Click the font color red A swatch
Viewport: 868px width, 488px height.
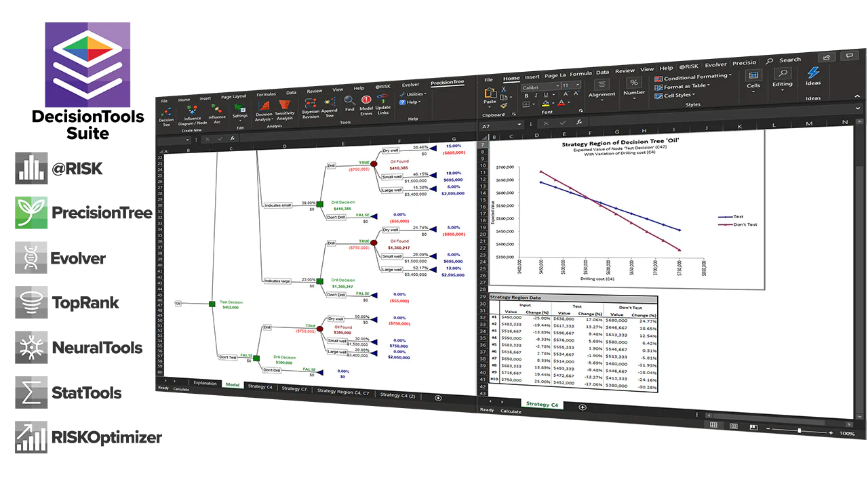(x=560, y=103)
